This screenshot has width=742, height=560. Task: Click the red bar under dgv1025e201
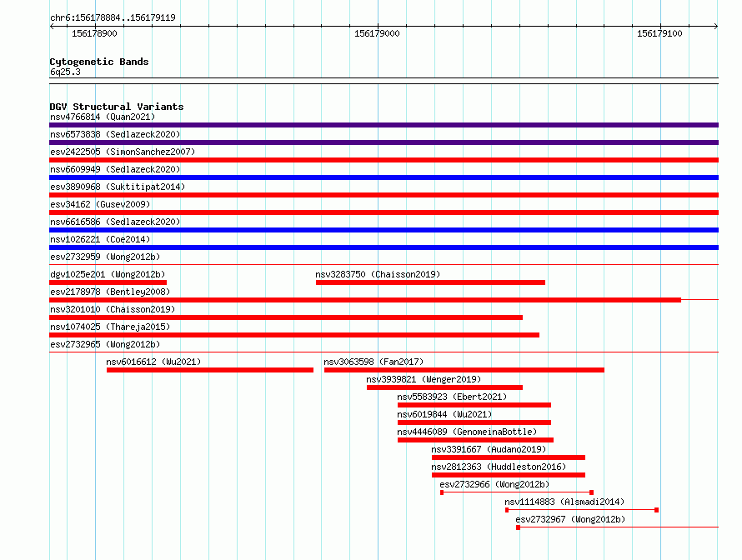(x=108, y=282)
